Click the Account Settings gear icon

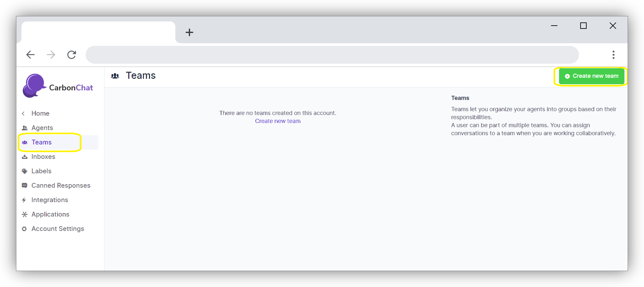[24, 229]
